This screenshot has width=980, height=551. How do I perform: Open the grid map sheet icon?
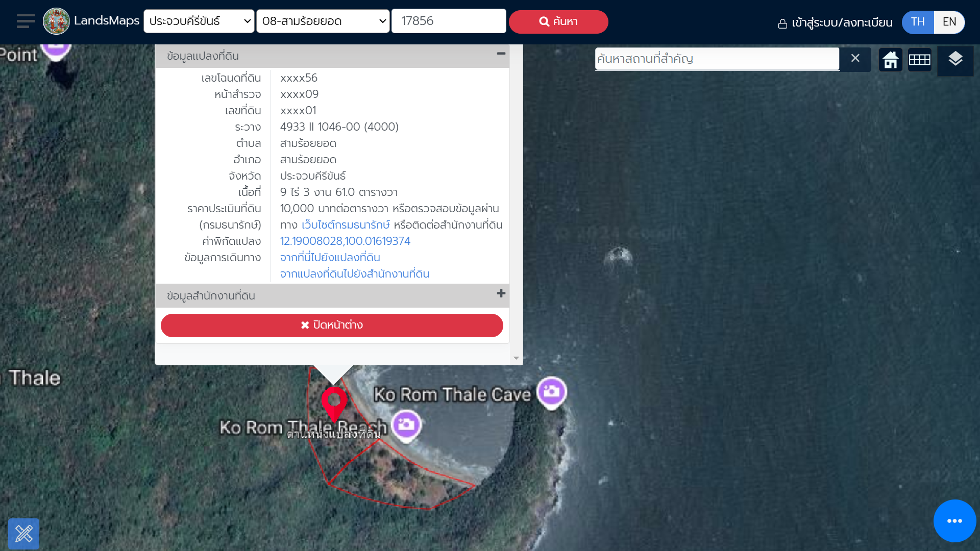(x=920, y=60)
